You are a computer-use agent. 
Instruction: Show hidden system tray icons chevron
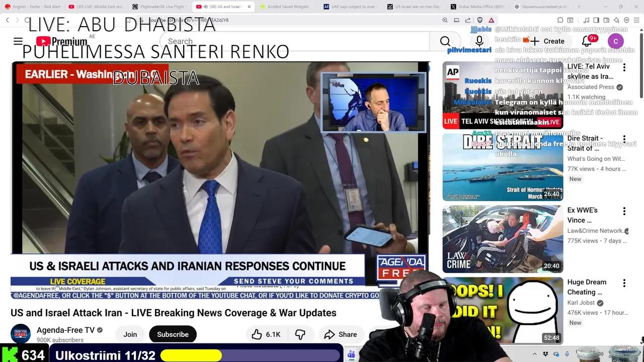click(536, 354)
